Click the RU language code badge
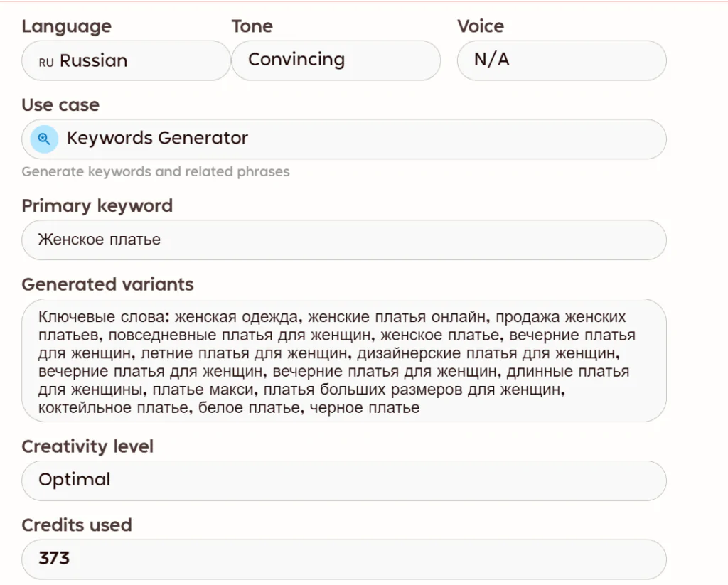The height and width of the screenshot is (585, 728). [46, 63]
